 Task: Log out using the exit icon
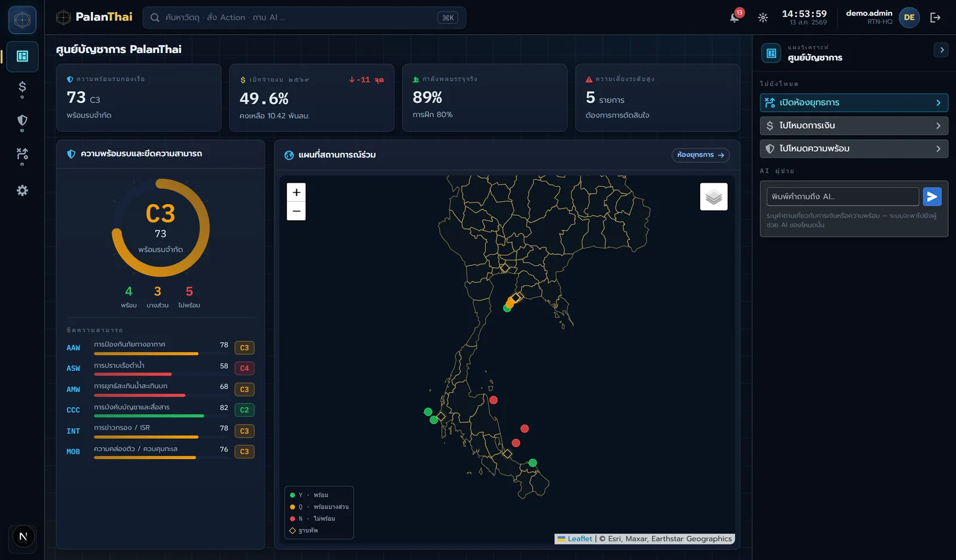pyautogui.click(x=935, y=17)
